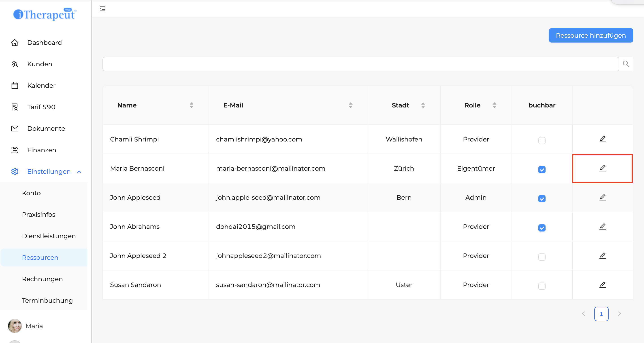The width and height of the screenshot is (644, 343).
Task: Go to Terminbuchung settings
Action: pos(47,300)
